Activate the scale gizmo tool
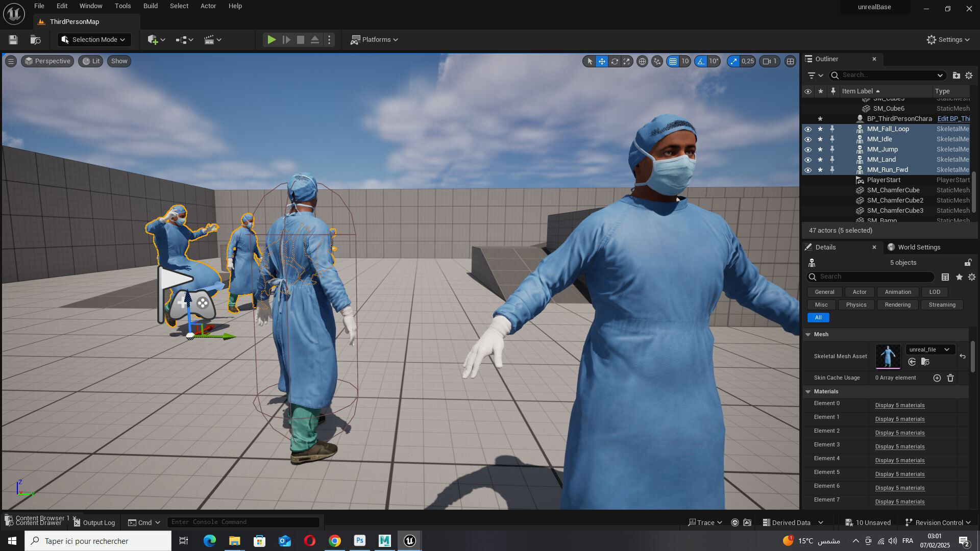Image resolution: width=980 pixels, height=551 pixels. (626, 61)
